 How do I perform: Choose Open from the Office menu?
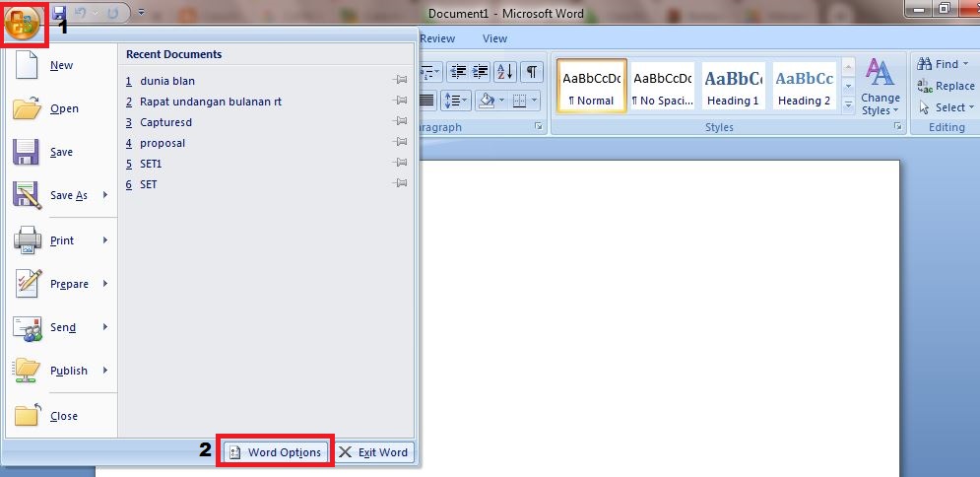click(61, 108)
